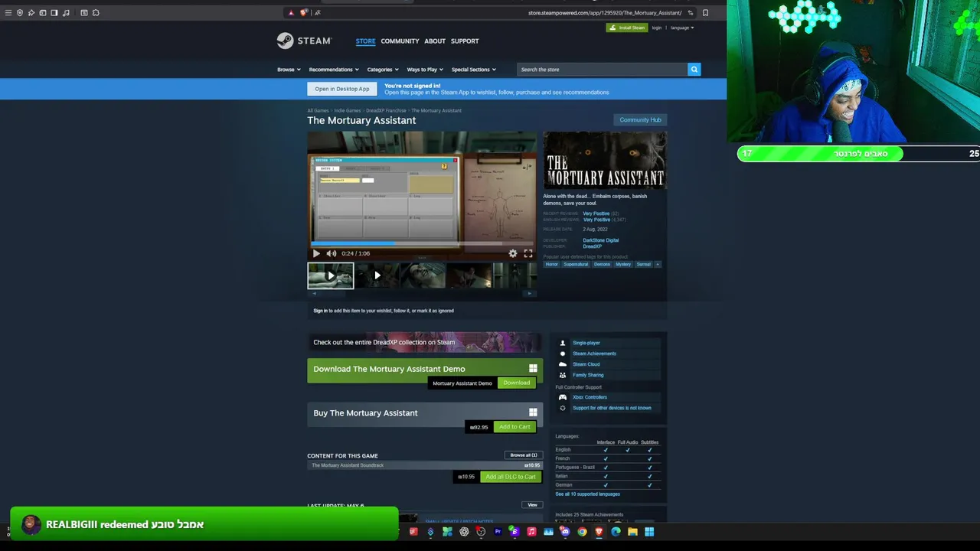Click Add all DLC to Cart
The image size is (980, 551).
pos(511,477)
